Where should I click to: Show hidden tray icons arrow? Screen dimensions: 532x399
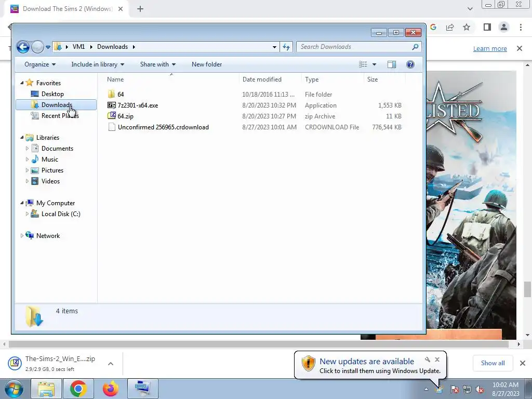(426, 389)
